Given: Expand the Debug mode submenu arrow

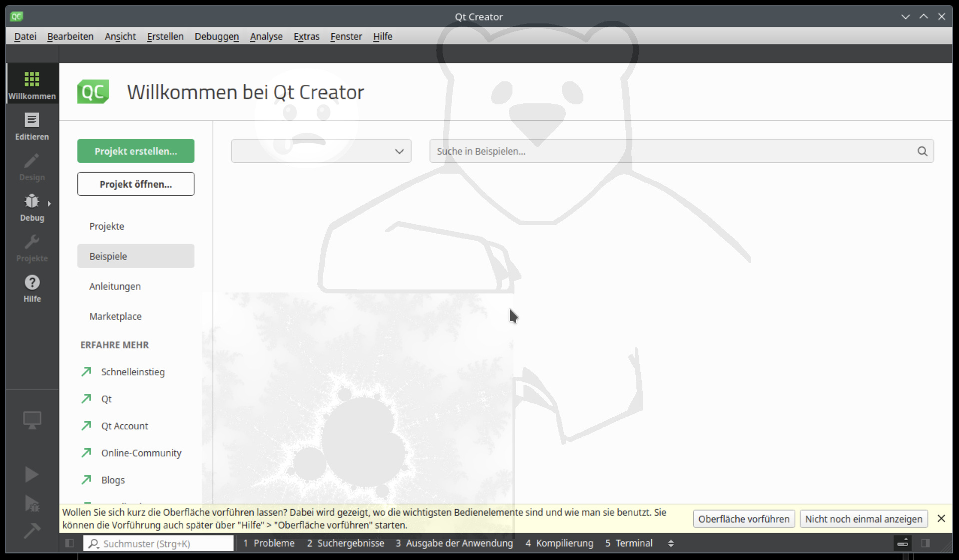Looking at the screenshot, I should 49,204.
